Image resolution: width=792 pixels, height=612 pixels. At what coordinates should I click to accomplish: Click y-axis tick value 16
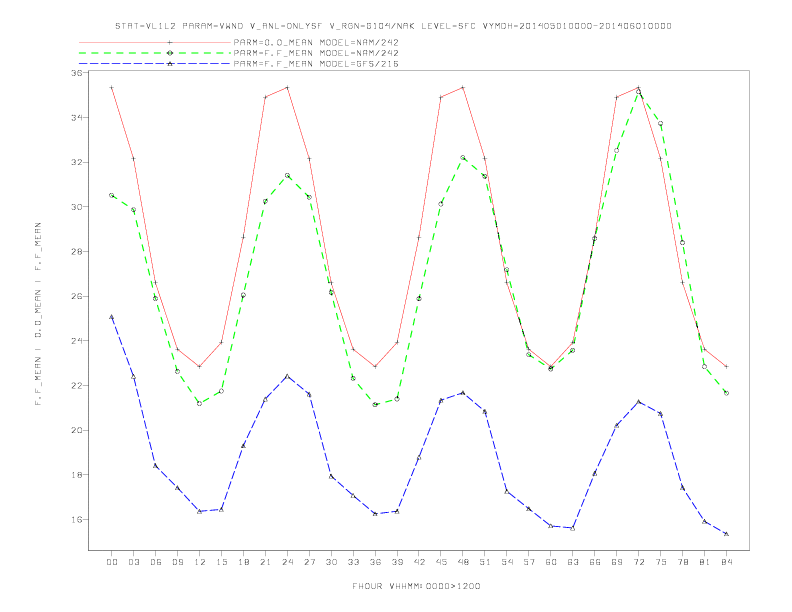tap(77, 519)
